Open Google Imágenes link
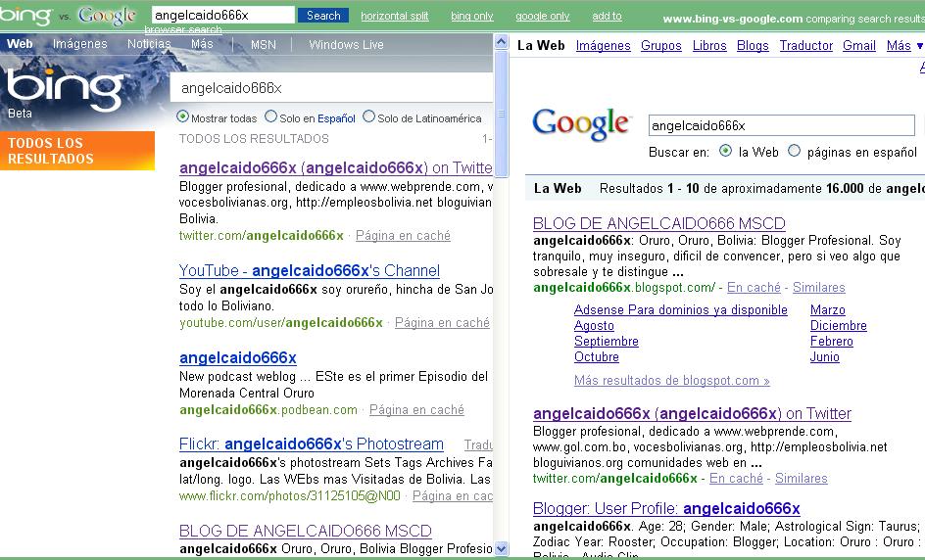The height and width of the screenshot is (560, 925). (603, 45)
